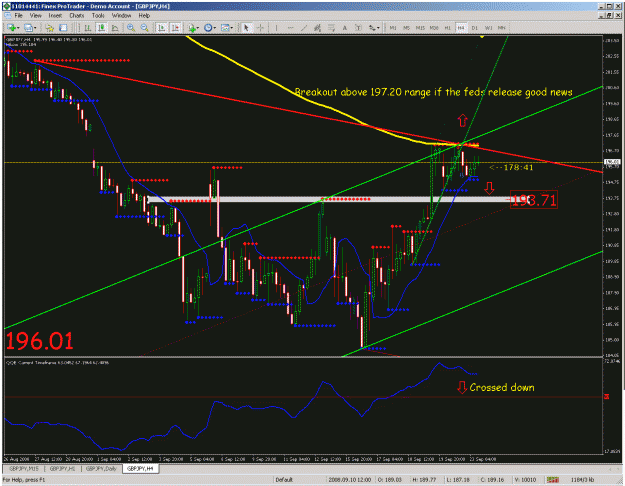625x486 pixels.
Task: Click the 'Breakout above 197.20 range' annotation
Action: pos(433,92)
